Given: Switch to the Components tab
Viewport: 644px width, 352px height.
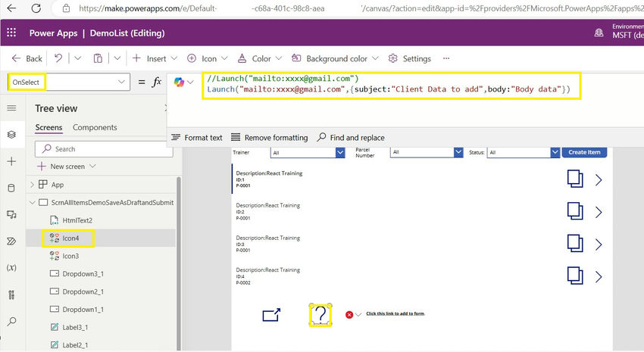Looking at the screenshot, I should pos(95,128).
